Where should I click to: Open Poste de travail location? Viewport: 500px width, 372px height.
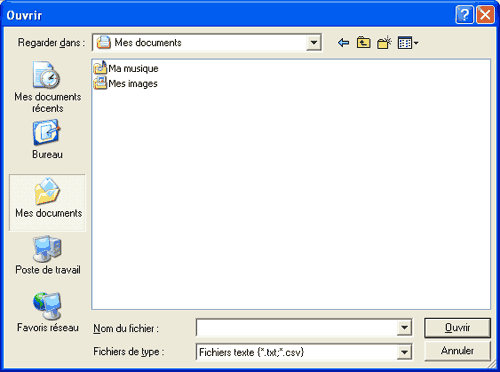coord(48,255)
